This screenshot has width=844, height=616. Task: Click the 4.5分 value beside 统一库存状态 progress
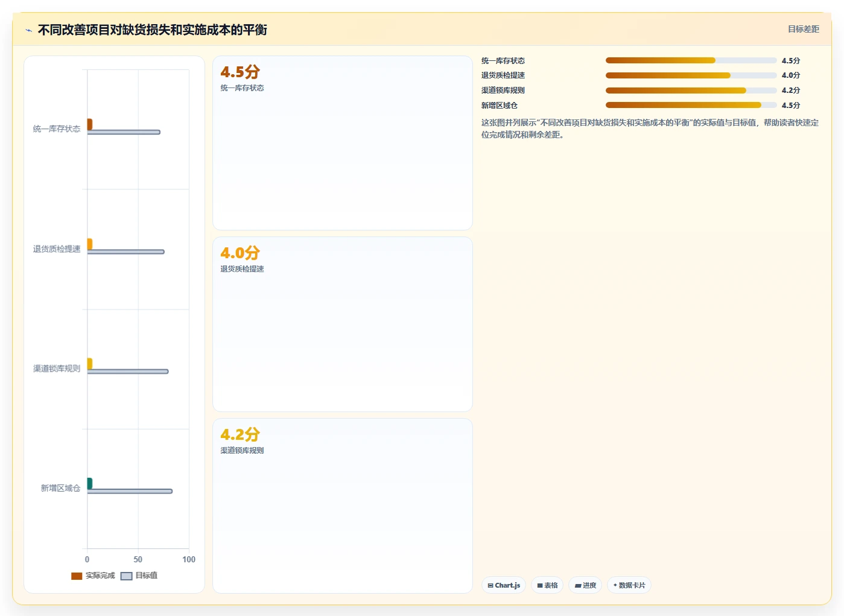791,60
